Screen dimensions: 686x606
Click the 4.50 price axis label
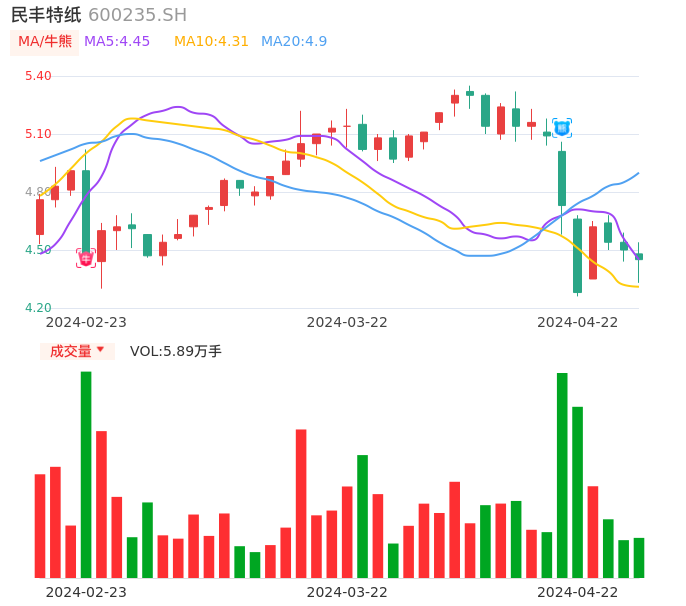[x=38, y=250]
